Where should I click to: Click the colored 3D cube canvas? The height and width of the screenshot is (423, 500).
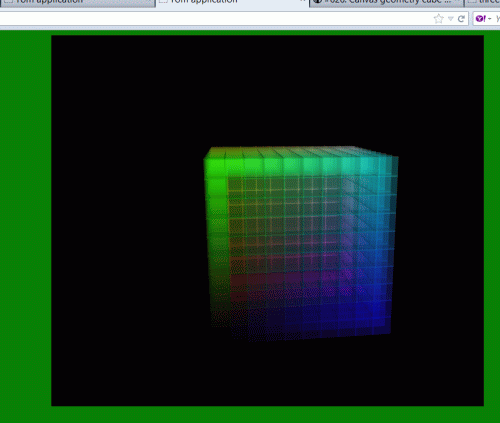(267, 221)
